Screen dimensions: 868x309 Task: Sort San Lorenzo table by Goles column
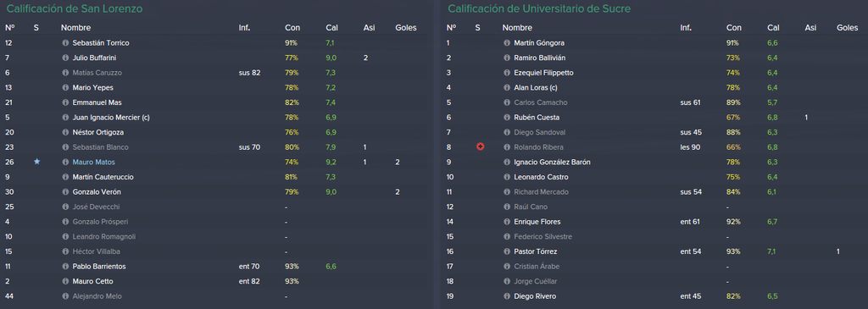pyautogui.click(x=406, y=28)
